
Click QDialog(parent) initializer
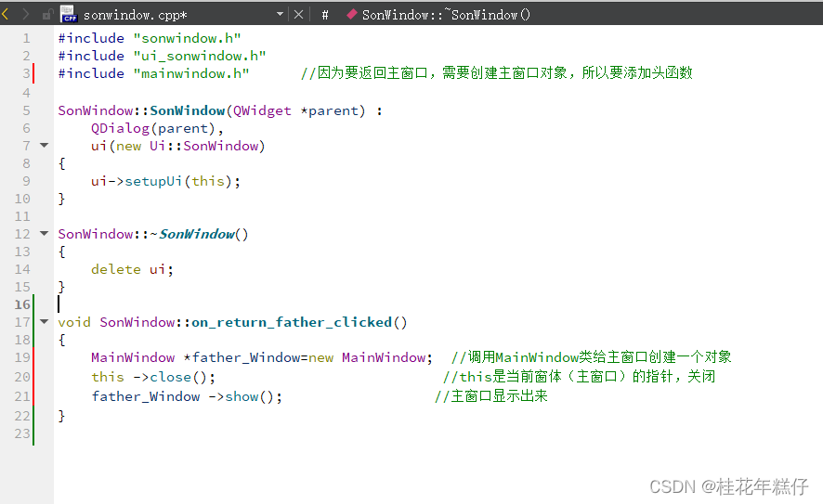tap(153, 128)
